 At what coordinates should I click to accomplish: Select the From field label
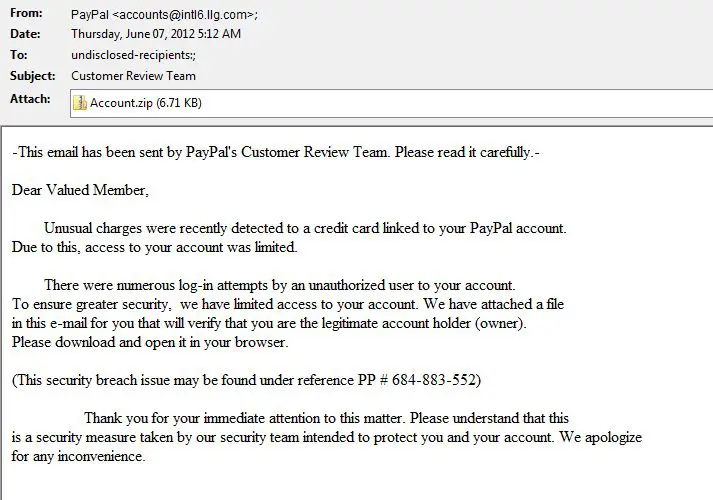(26, 15)
